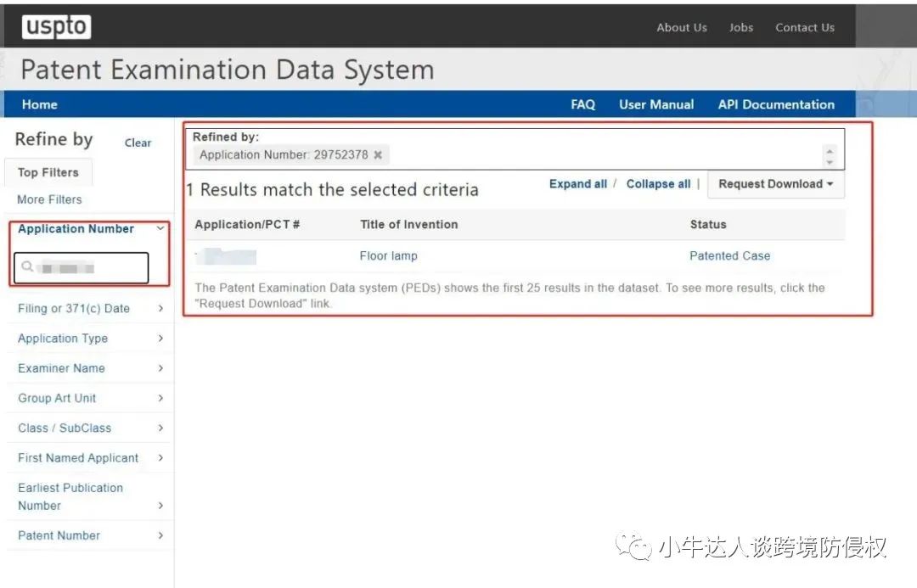Expand the Group Art Unit filter
The height and width of the screenshot is (588, 917).
pyautogui.click(x=160, y=398)
